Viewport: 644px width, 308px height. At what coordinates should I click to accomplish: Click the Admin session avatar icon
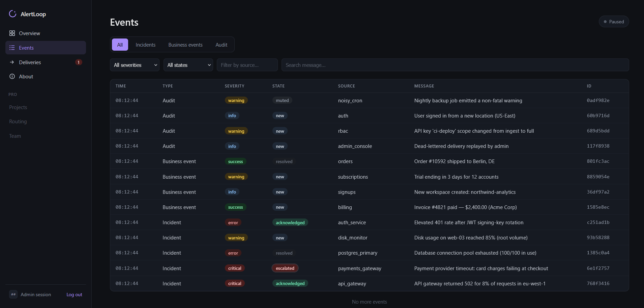point(13,294)
